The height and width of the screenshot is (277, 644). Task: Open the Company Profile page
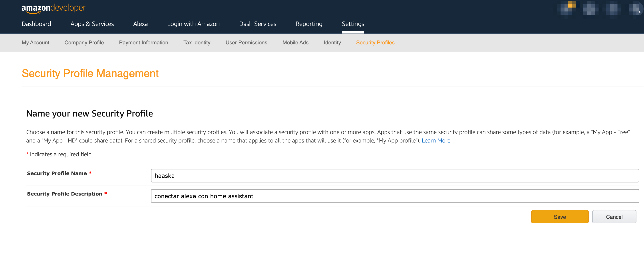click(x=84, y=42)
